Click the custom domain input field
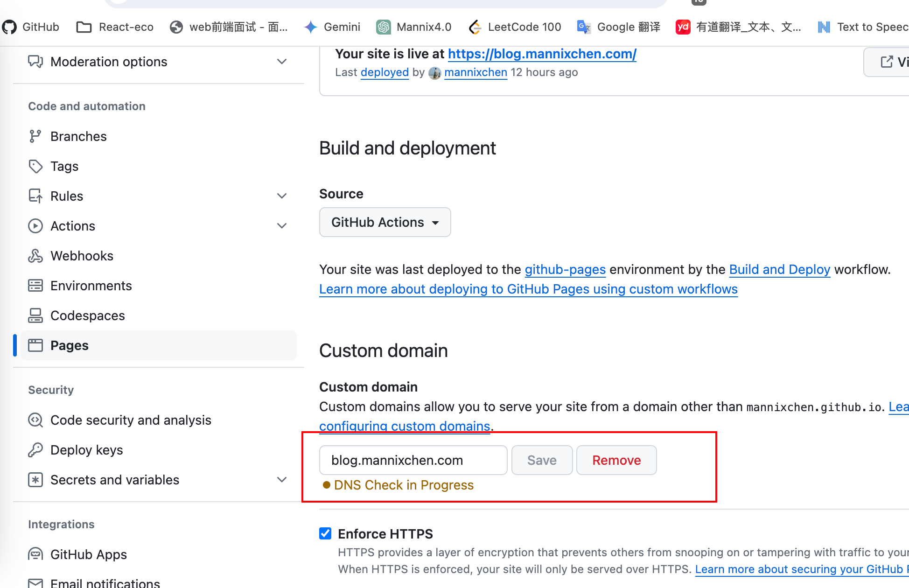This screenshot has width=909, height=588. tap(413, 460)
